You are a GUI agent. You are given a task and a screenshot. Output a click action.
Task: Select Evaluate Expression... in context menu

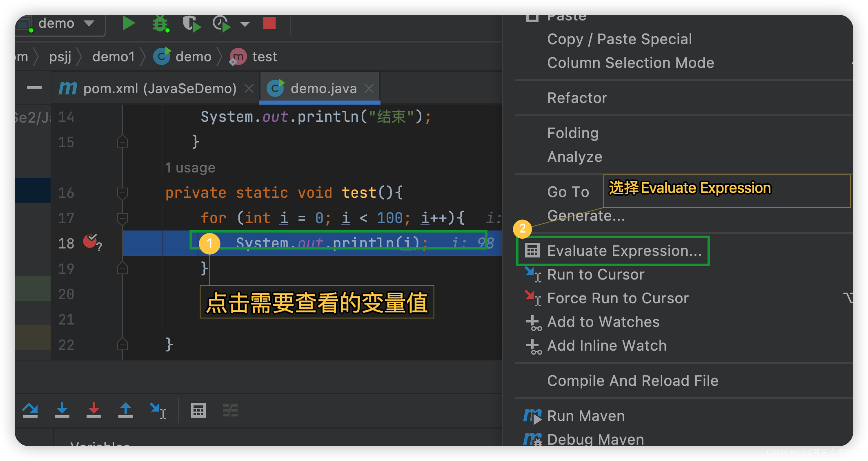[613, 251]
